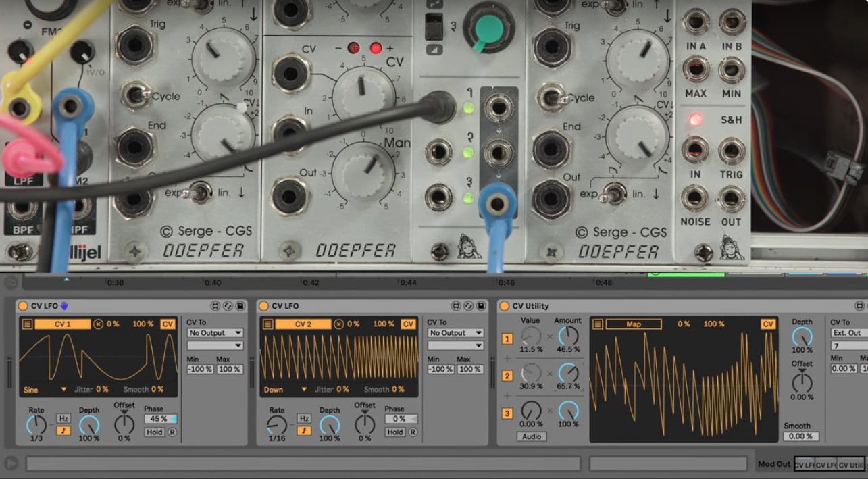Viewport: 868px width, 479px height.
Task: Open empty channel dropdown in first LFO
Action: (x=215, y=345)
